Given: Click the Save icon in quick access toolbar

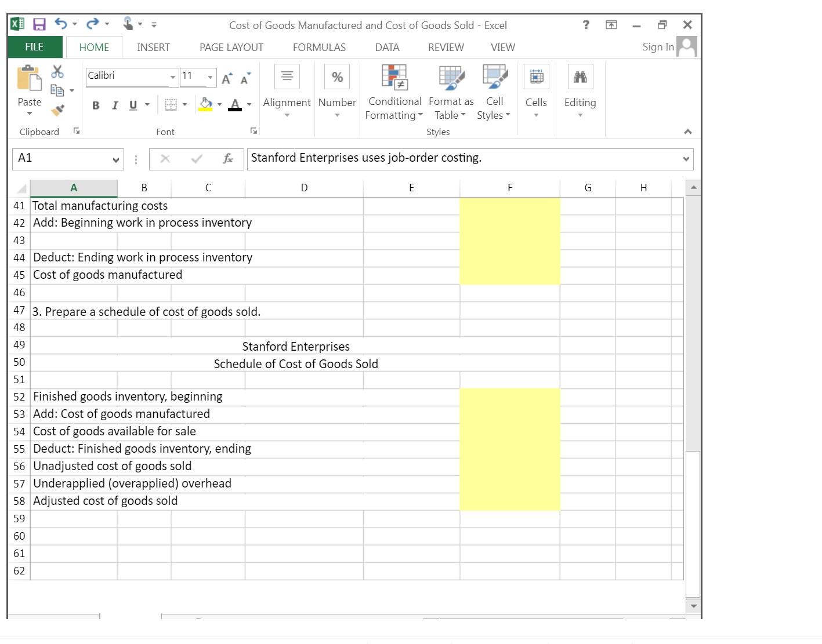Looking at the screenshot, I should pyautogui.click(x=39, y=24).
